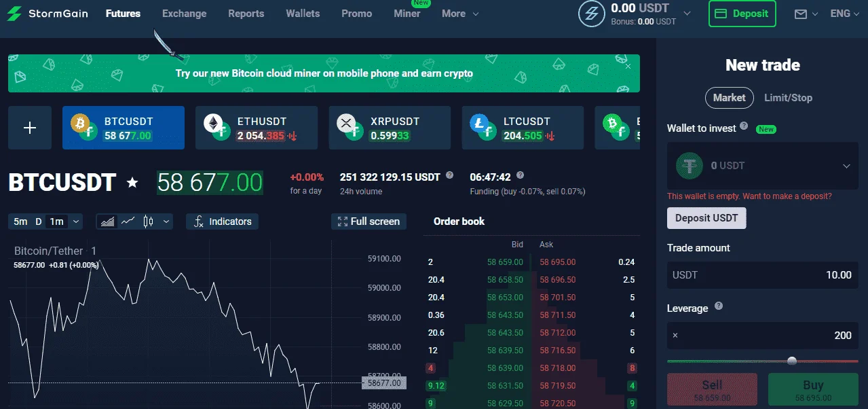The width and height of the screenshot is (868, 409).
Task: Close the Bitcoin cloud miner banner
Action: [628, 66]
